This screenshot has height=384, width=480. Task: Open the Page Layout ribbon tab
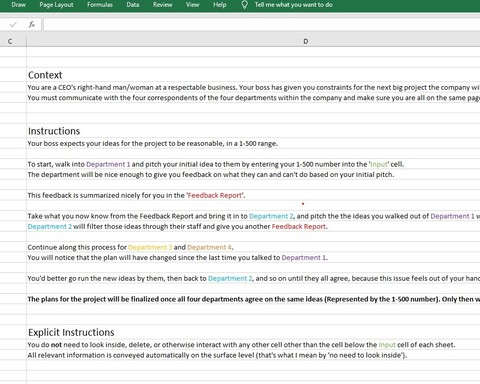pos(56,5)
